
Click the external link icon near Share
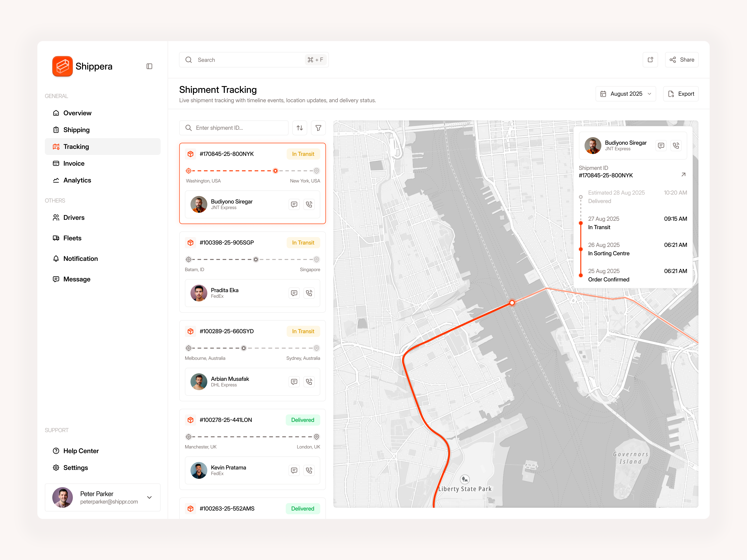650,60
